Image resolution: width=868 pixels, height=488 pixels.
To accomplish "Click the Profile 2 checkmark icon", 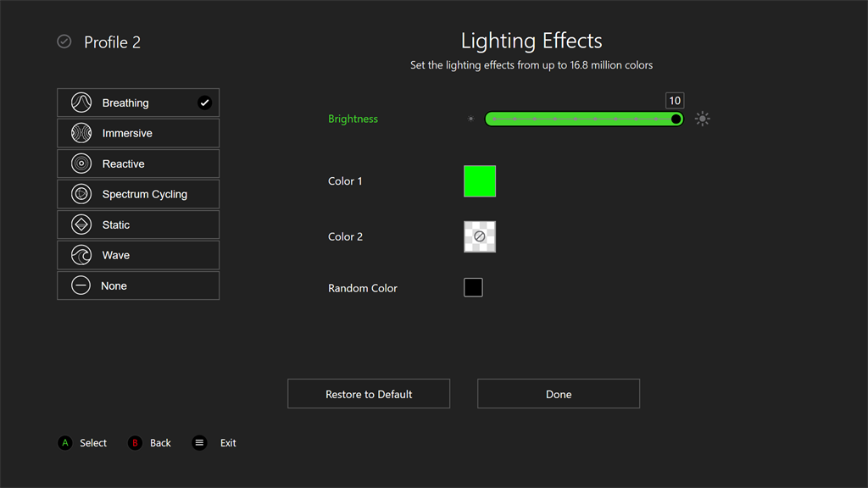I will click(64, 42).
